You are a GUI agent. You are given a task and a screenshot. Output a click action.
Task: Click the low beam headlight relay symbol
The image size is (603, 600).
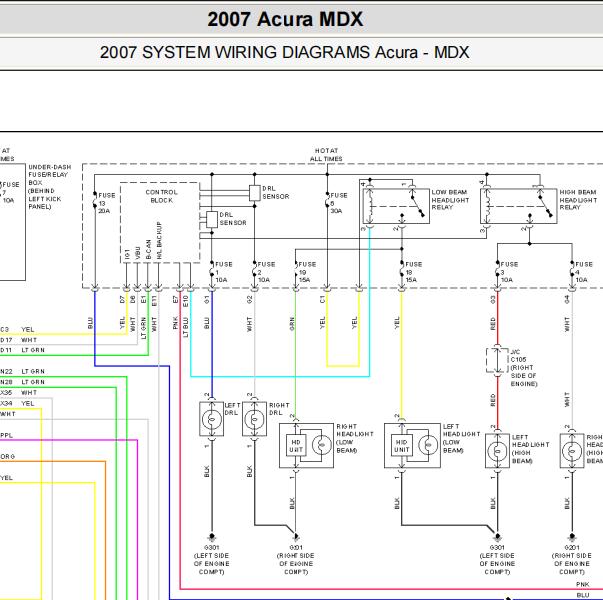[x=396, y=206]
